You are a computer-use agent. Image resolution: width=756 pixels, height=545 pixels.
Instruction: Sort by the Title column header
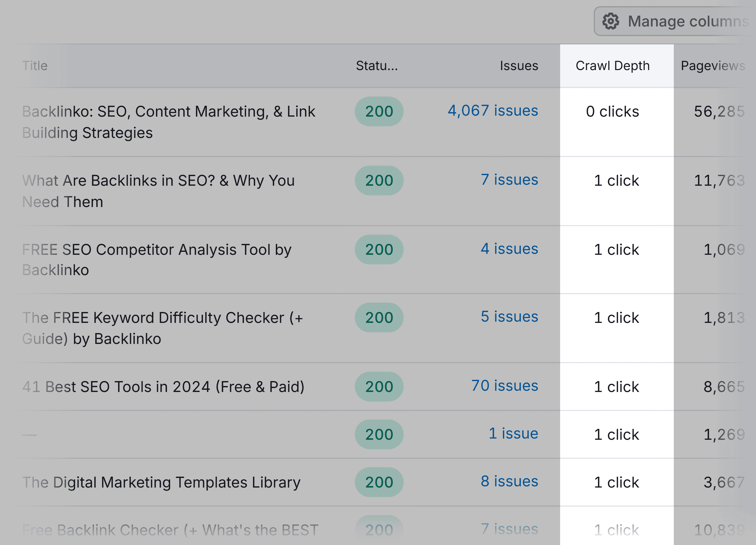[35, 66]
